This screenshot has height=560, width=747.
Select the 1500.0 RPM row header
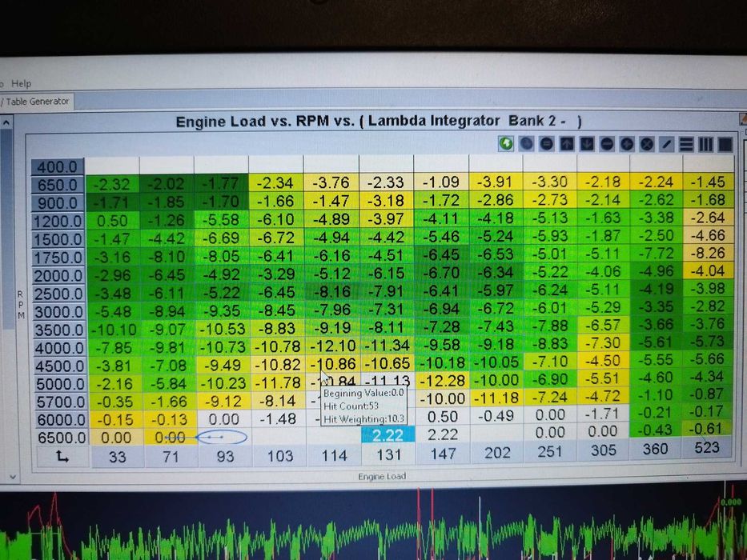click(58, 239)
